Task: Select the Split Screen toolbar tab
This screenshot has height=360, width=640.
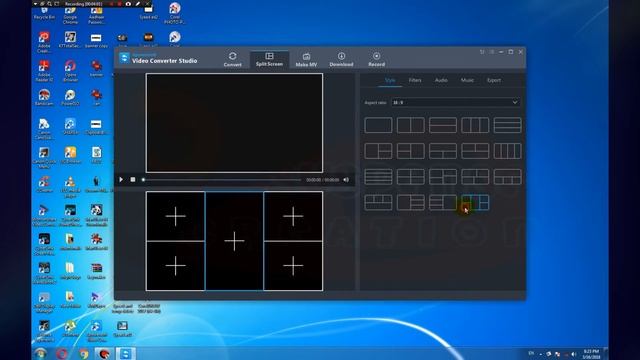Action: coord(269,60)
